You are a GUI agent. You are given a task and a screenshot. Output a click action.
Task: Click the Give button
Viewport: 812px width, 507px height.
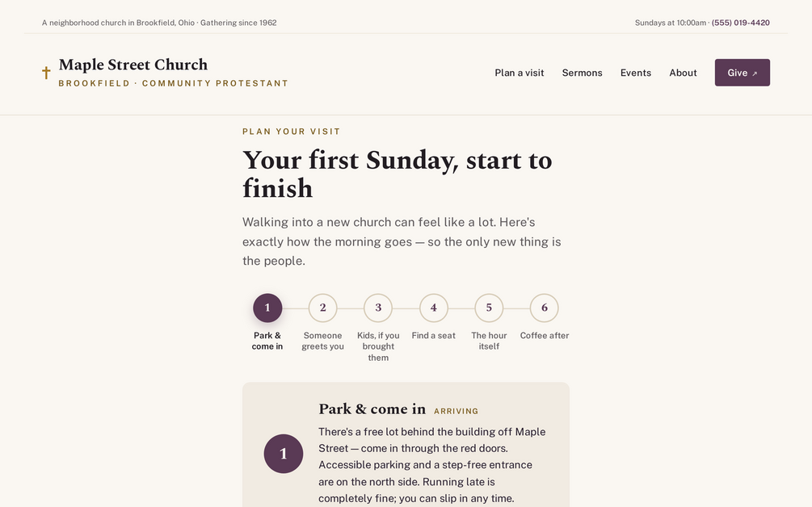(742, 73)
